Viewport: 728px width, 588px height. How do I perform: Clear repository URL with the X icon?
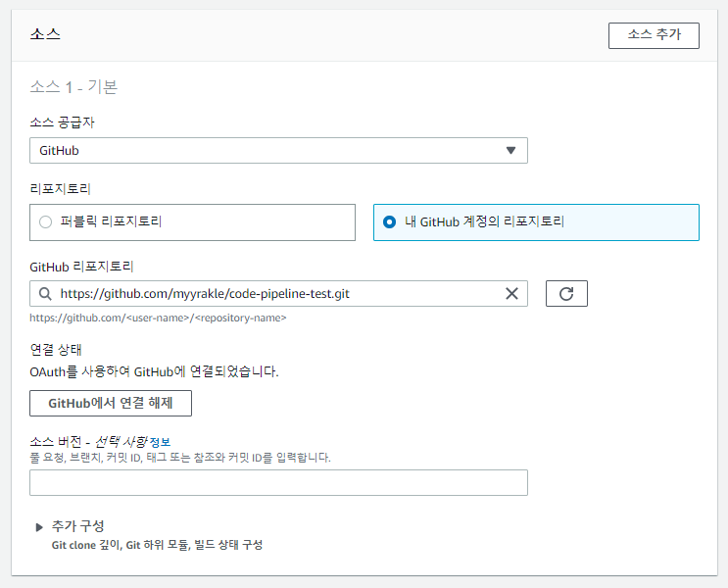pyautogui.click(x=511, y=294)
